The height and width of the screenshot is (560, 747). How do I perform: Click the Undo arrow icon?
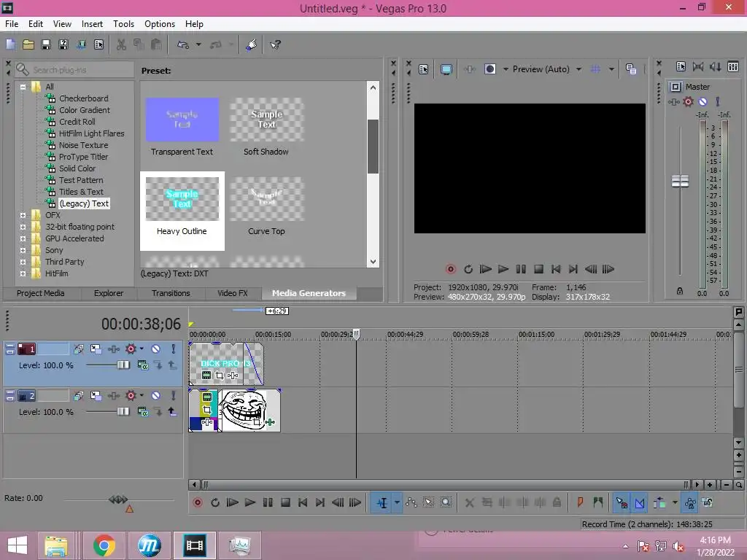tap(183, 44)
